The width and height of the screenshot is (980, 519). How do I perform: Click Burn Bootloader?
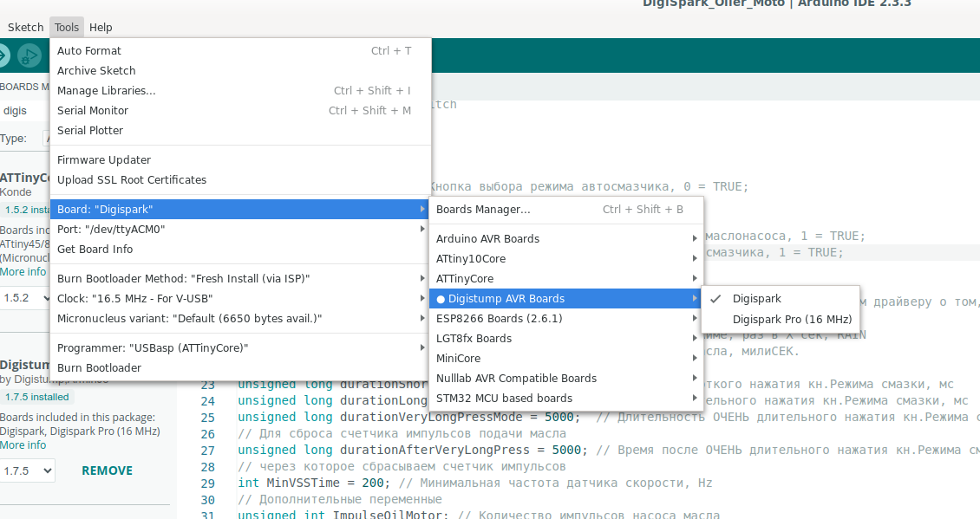coord(240,368)
